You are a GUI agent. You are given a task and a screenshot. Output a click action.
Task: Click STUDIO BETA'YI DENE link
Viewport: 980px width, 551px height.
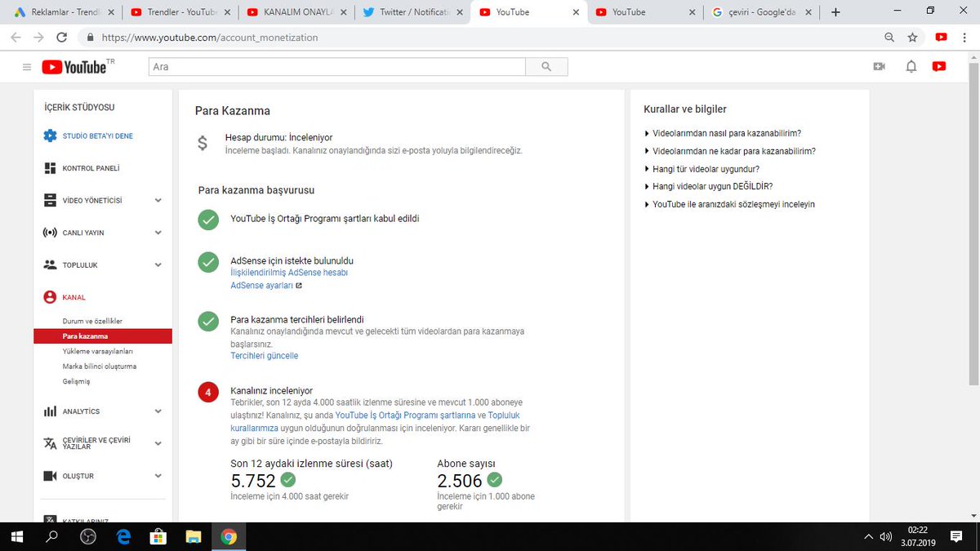point(97,136)
